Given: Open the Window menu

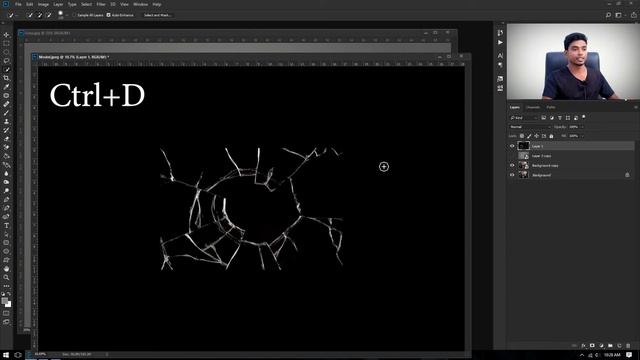Looking at the screenshot, I should pos(140,4).
